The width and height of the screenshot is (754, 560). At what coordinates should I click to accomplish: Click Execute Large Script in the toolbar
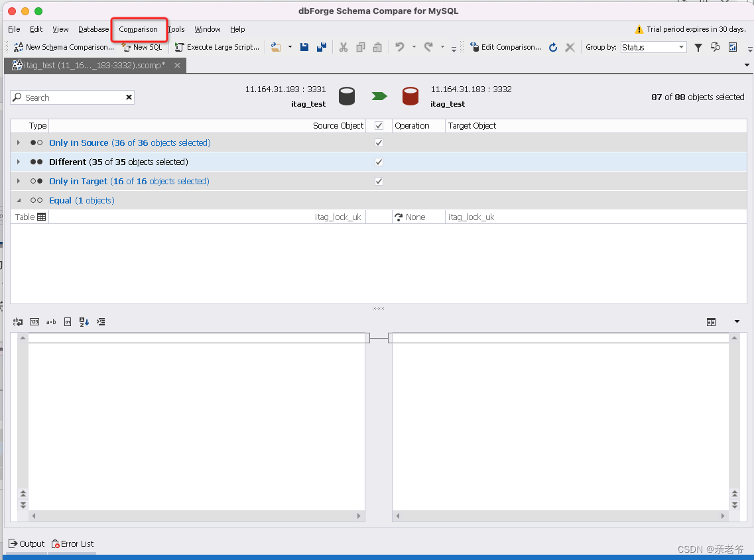pyautogui.click(x=217, y=47)
